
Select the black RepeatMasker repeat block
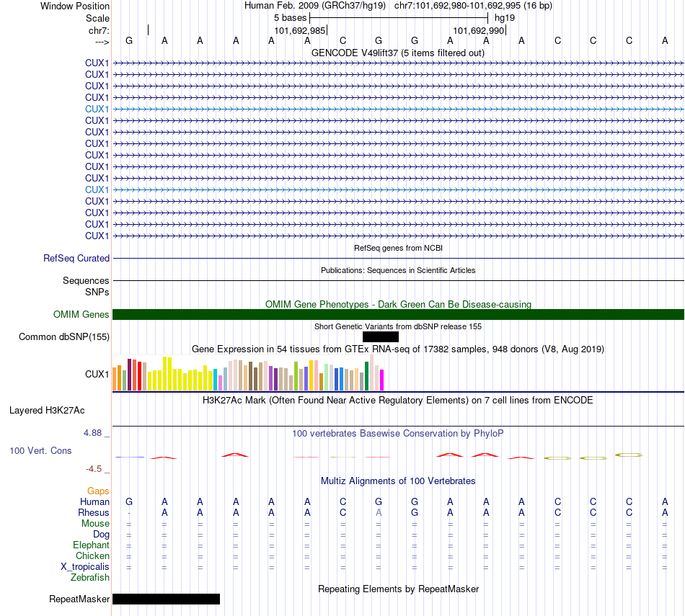pyautogui.click(x=166, y=599)
